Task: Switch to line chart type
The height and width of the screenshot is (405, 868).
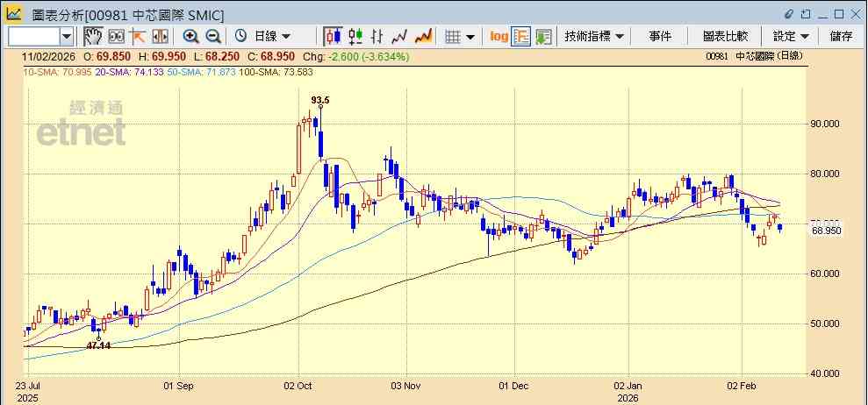Action: pyautogui.click(x=399, y=37)
